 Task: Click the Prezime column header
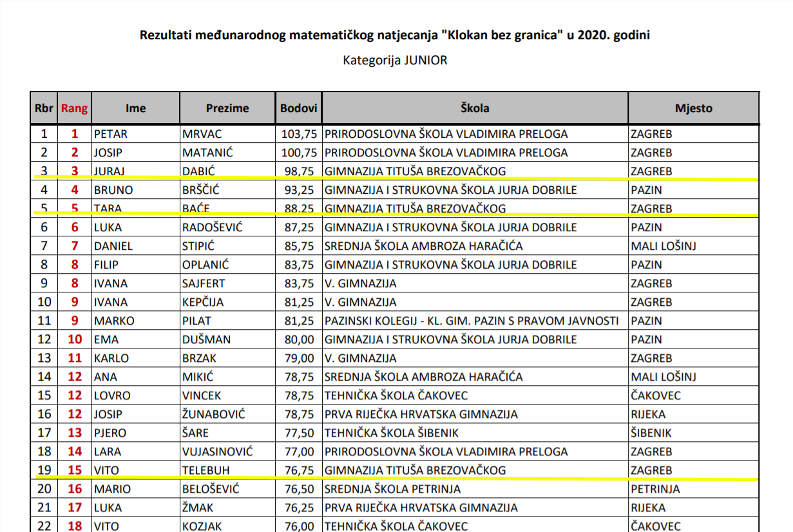pyautogui.click(x=227, y=108)
